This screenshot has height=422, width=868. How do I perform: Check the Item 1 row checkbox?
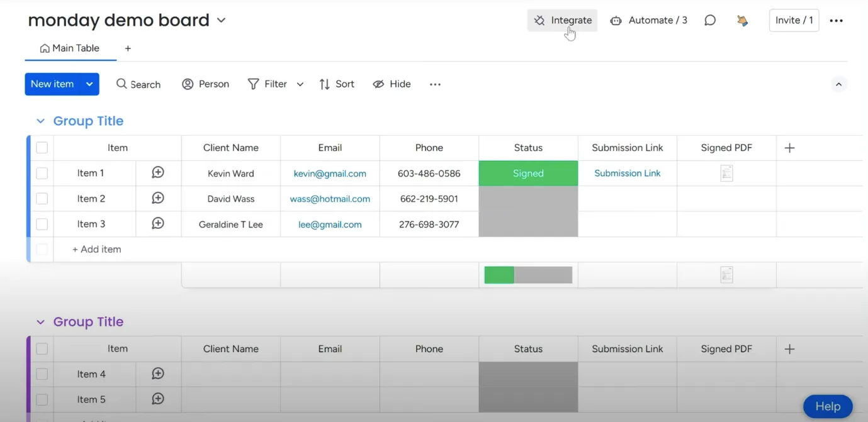pyautogui.click(x=42, y=173)
